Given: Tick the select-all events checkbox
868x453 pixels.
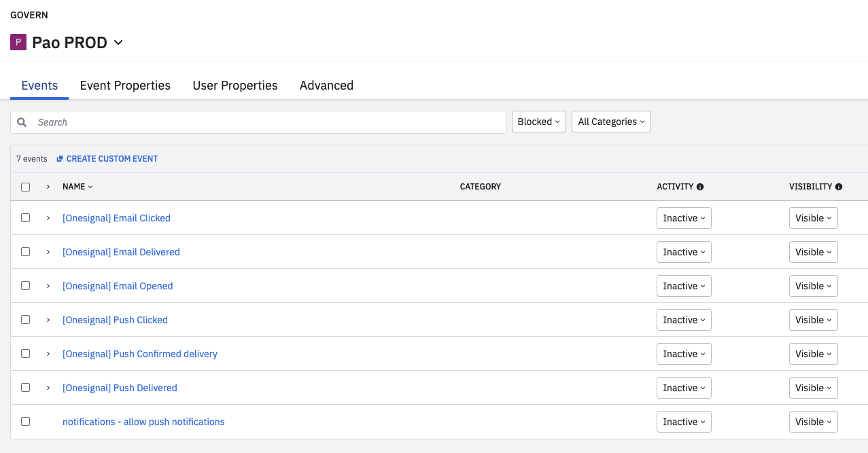Looking at the screenshot, I should pos(26,187).
